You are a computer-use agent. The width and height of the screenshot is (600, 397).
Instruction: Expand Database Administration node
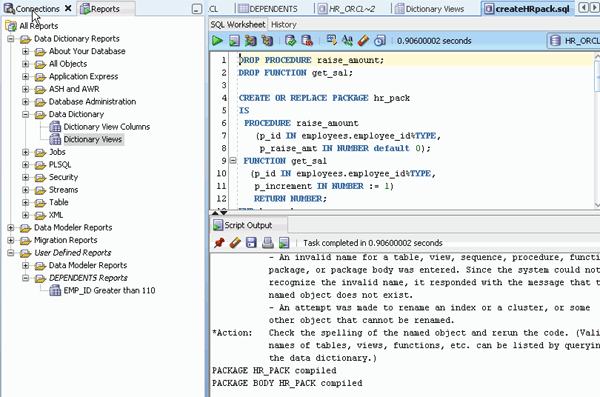[25, 102]
